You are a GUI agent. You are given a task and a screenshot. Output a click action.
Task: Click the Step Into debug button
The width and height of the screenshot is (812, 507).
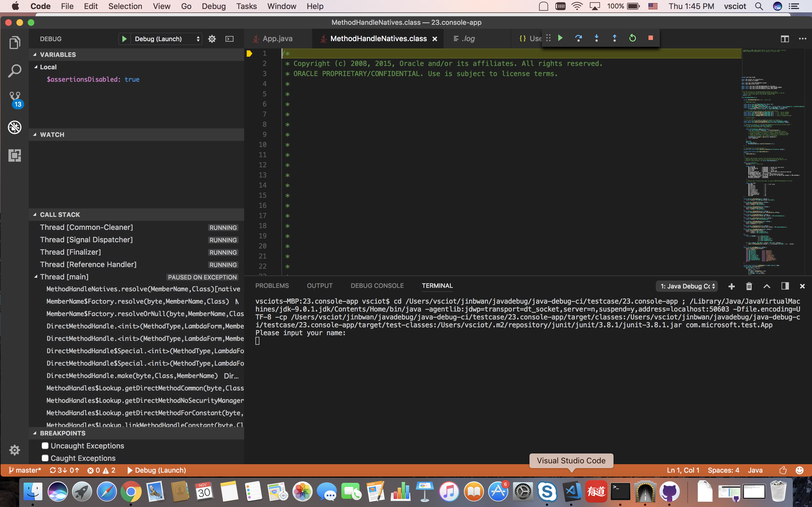click(596, 38)
